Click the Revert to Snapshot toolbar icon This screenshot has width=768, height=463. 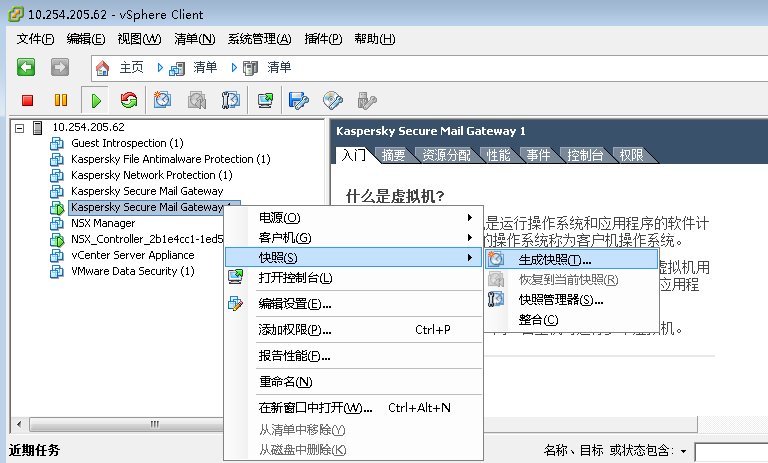[197, 100]
